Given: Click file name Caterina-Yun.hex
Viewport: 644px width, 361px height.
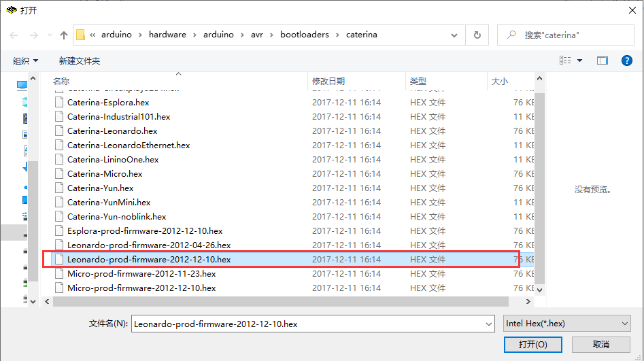Looking at the screenshot, I should click(100, 188).
